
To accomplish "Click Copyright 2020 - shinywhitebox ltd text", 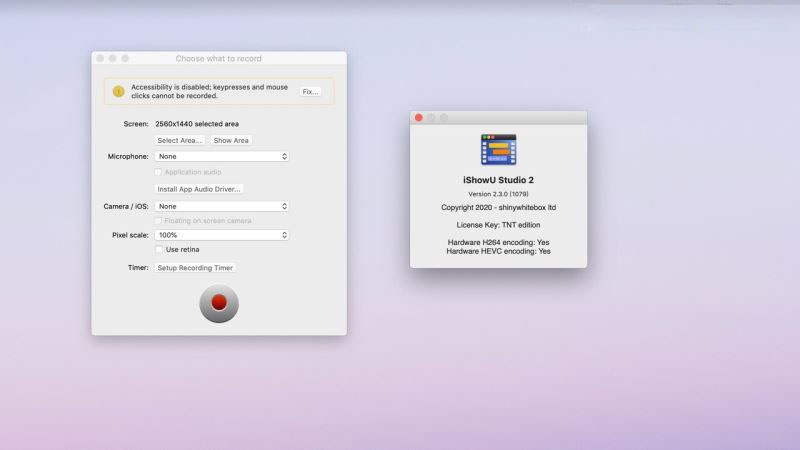I will [x=498, y=208].
